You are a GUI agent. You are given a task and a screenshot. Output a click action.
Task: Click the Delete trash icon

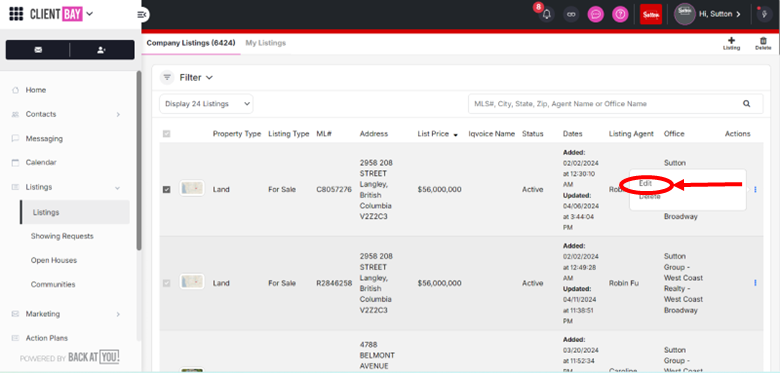pos(763,43)
